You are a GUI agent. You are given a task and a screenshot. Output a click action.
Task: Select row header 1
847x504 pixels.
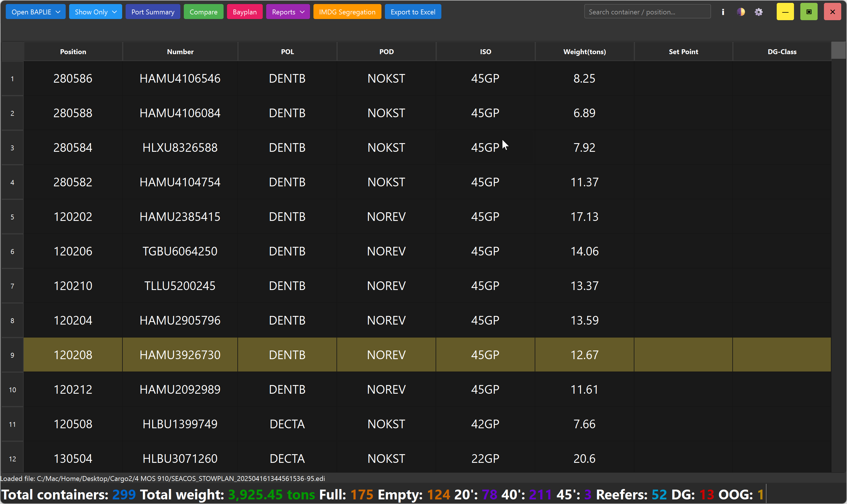point(12,79)
